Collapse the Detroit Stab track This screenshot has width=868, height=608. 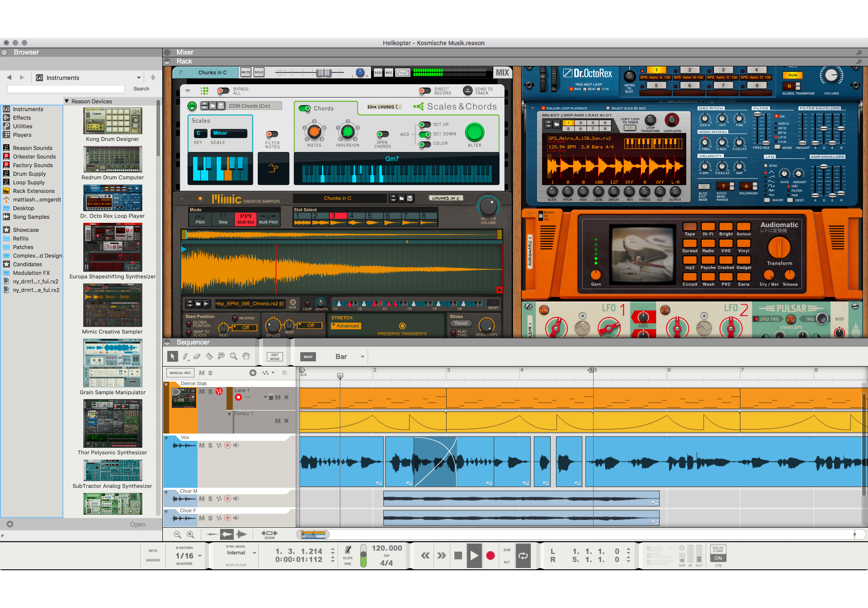click(x=166, y=384)
